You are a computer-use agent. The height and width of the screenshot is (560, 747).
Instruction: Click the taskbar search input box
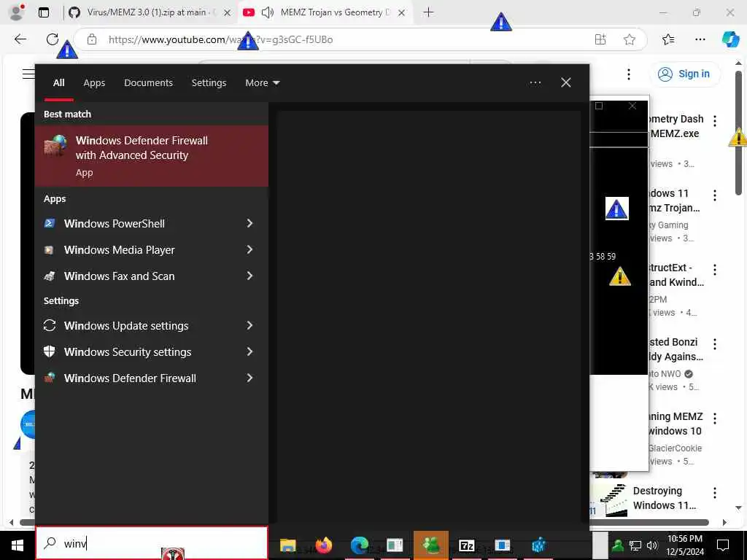pyautogui.click(x=152, y=542)
